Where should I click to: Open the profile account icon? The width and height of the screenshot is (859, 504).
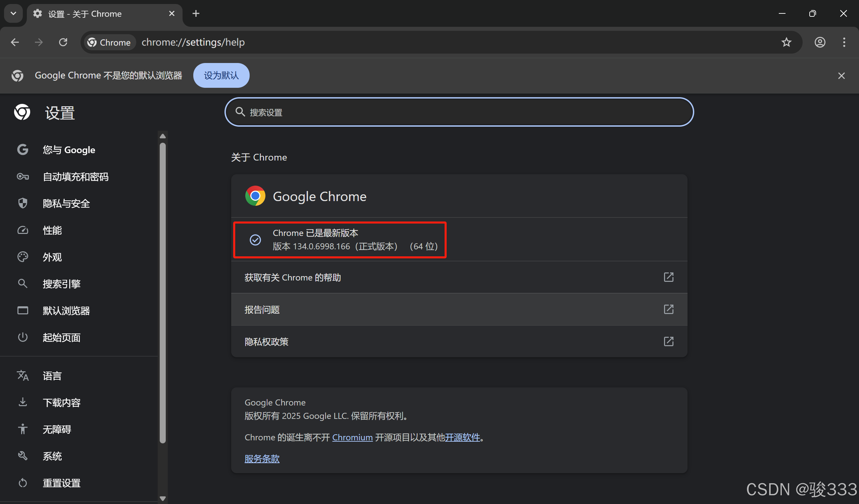click(820, 42)
